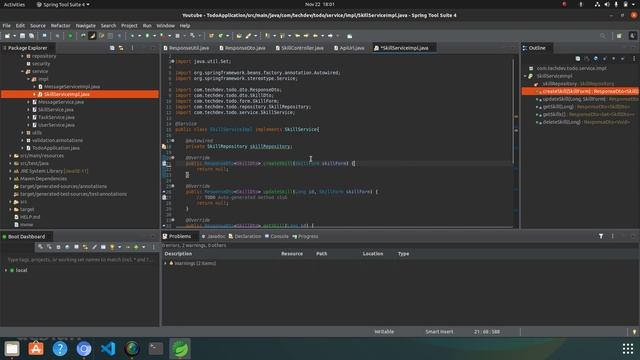This screenshot has height=360, width=640.
Task: Switch to the Console tab
Action: click(x=277, y=236)
